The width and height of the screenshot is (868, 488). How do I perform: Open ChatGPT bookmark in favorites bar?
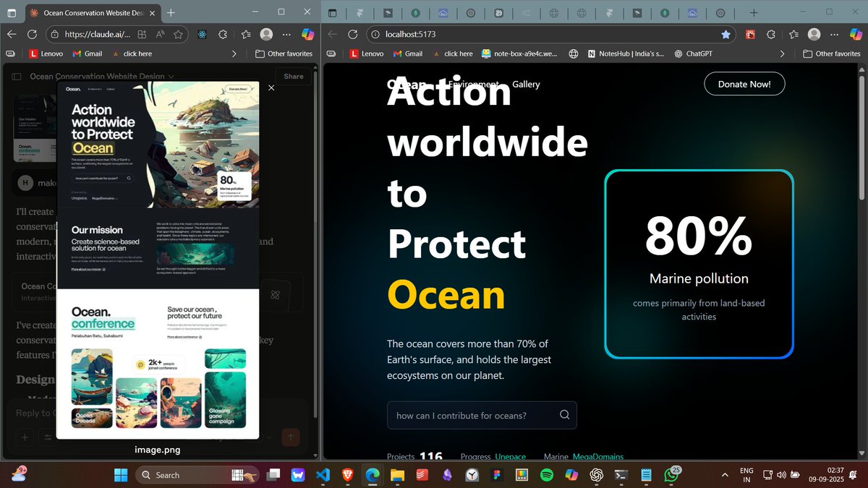point(693,53)
